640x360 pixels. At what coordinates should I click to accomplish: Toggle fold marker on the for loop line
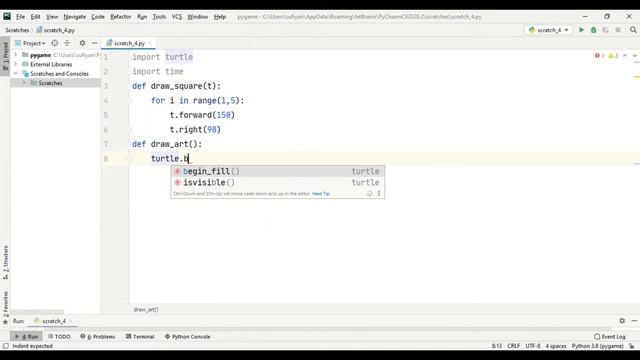pos(130,100)
